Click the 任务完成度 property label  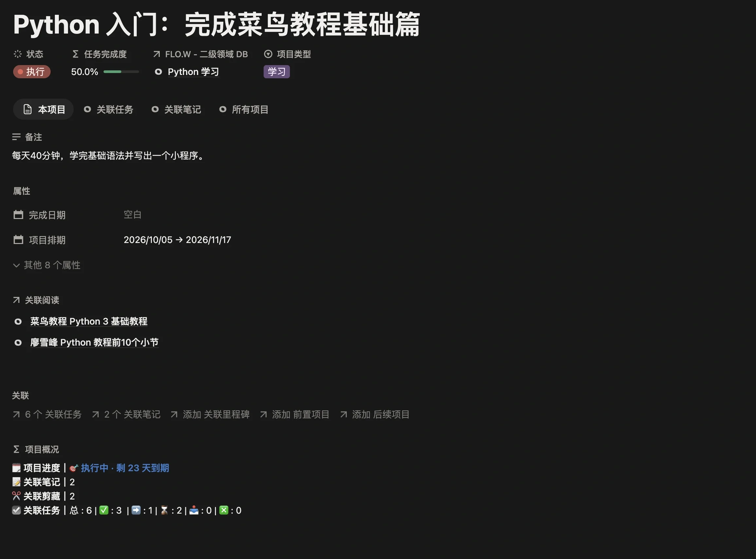click(105, 54)
